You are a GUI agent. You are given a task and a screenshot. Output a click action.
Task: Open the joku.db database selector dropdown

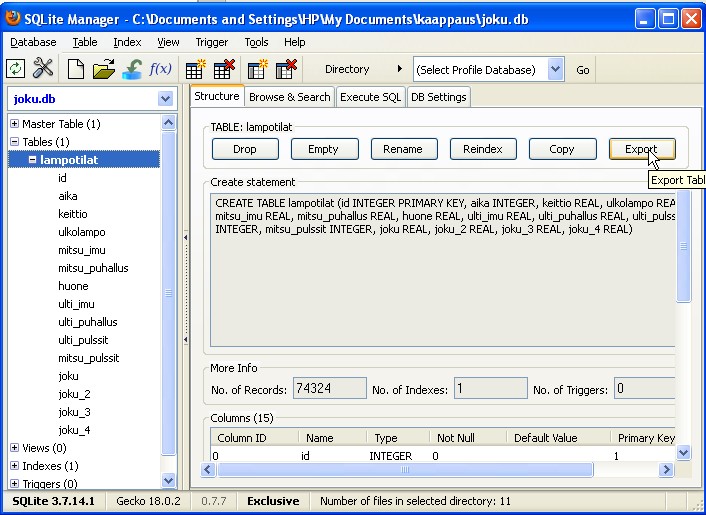click(165, 99)
